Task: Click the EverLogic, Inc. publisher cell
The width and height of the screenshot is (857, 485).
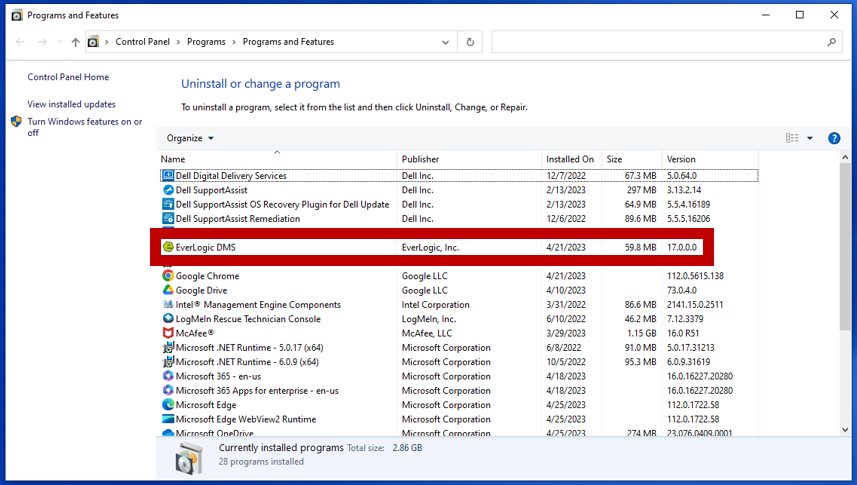Action: pyautogui.click(x=430, y=247)
